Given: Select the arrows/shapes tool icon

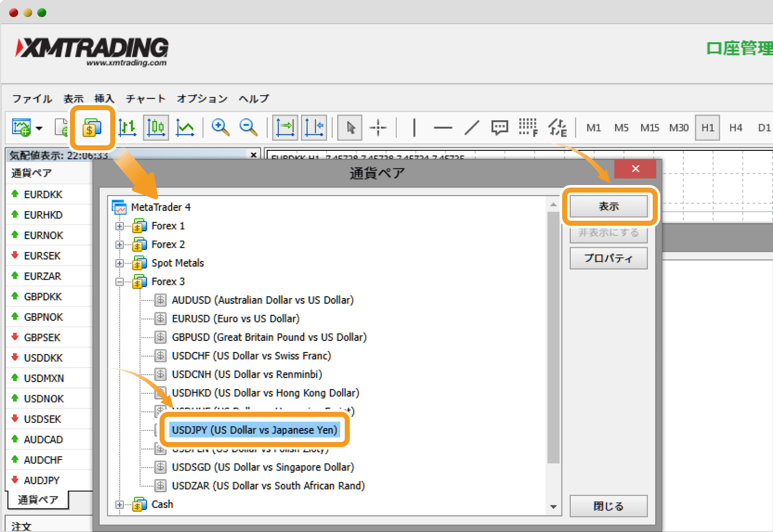Looking at the screenshot, I should 557,128.
